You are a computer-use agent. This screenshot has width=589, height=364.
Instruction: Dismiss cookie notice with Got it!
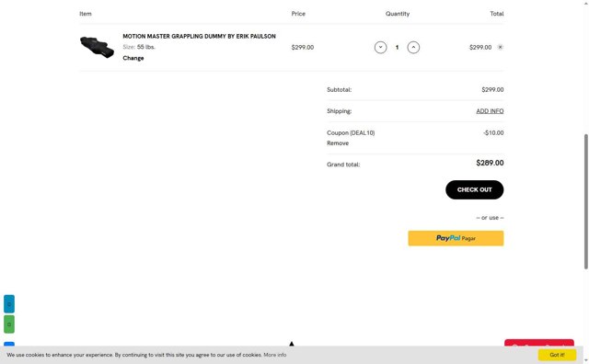click(x=557, y=355)
